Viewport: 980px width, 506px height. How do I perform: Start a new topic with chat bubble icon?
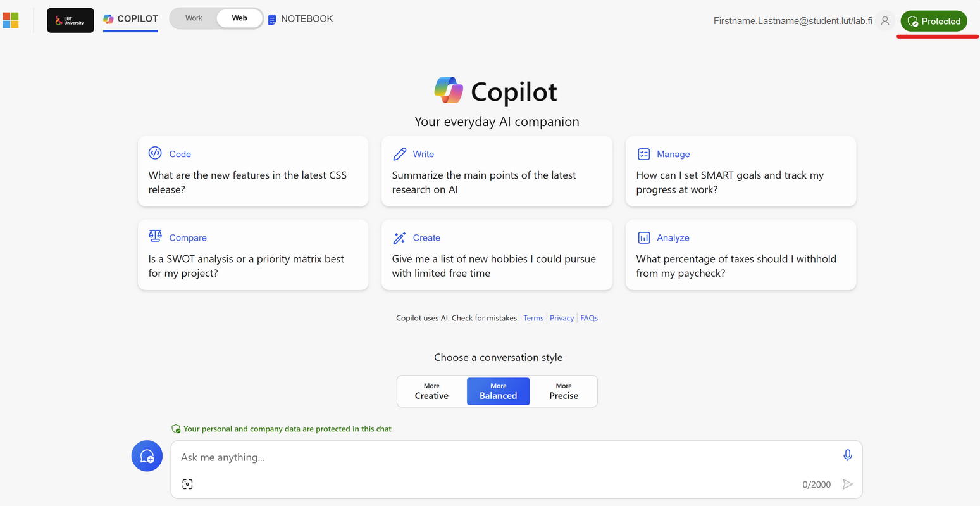point(147,456)
